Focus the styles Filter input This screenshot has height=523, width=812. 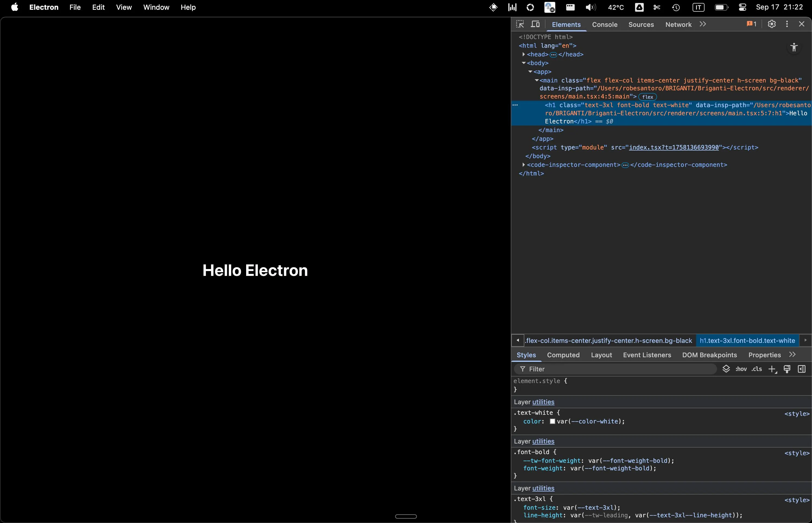615,369
